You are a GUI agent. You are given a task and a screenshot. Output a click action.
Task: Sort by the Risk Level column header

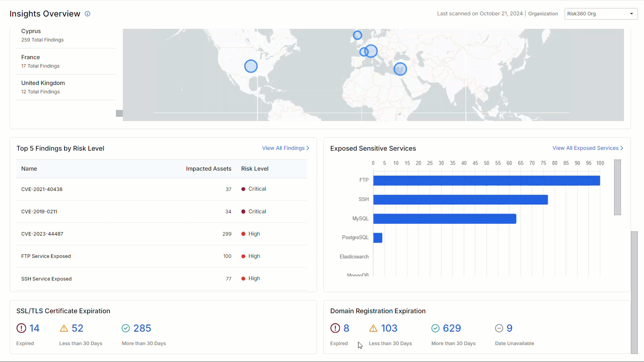254,169
